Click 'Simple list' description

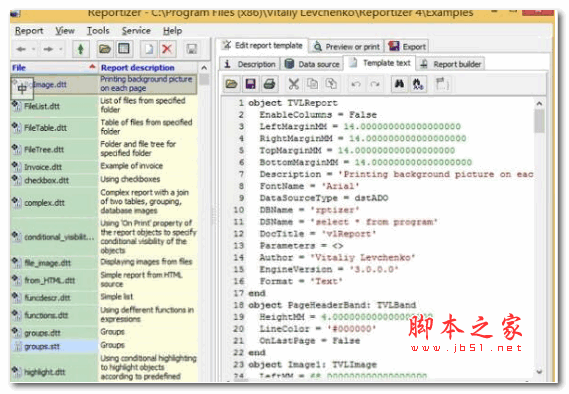point(116,297)
